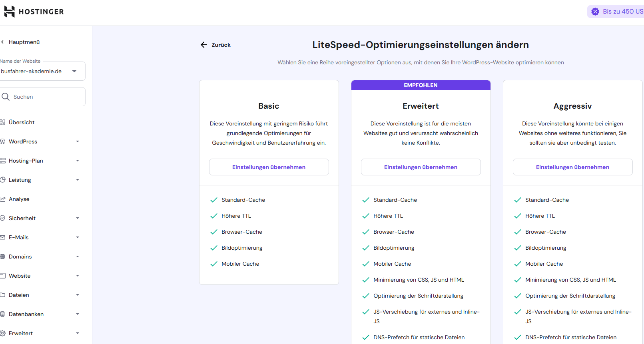Select Datenbanken in the sidebar

coord(26,314)
